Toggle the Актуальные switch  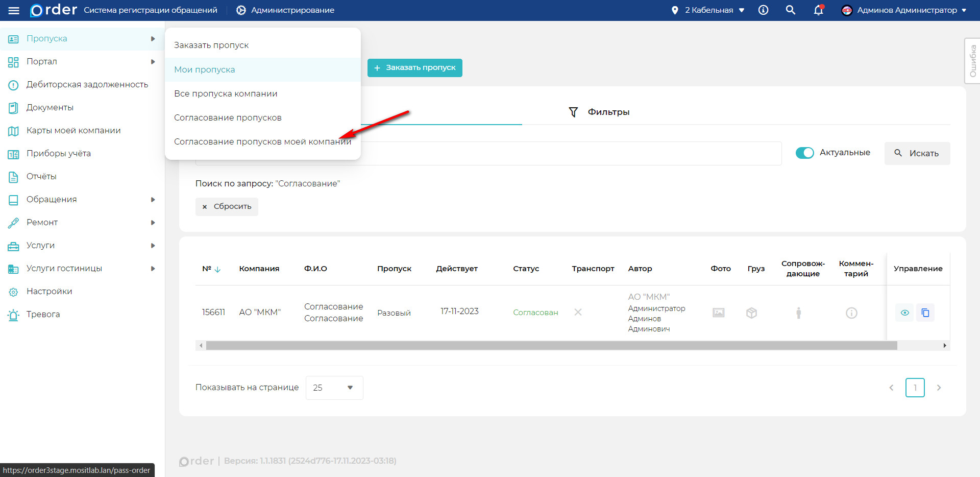coord(804,153)
